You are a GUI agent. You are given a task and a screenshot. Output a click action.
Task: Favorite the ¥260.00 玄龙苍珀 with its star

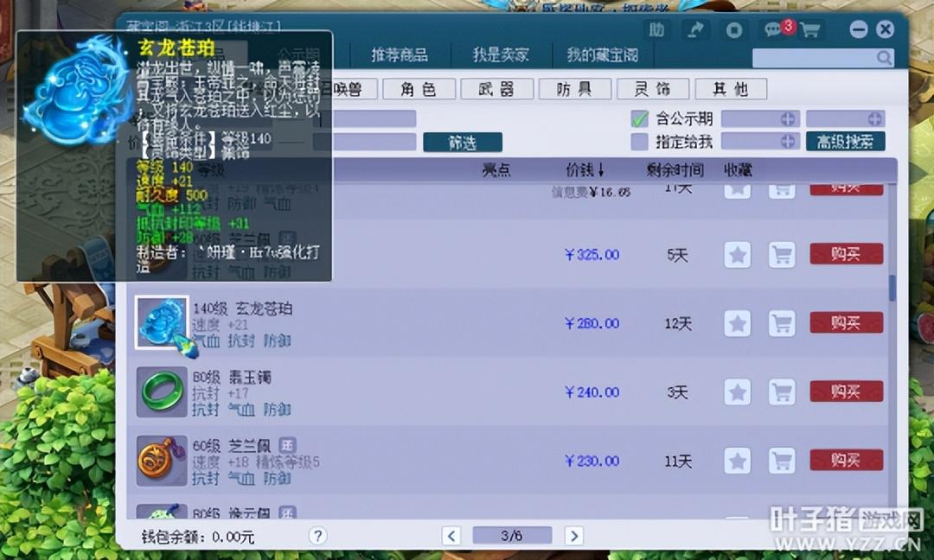738,323
